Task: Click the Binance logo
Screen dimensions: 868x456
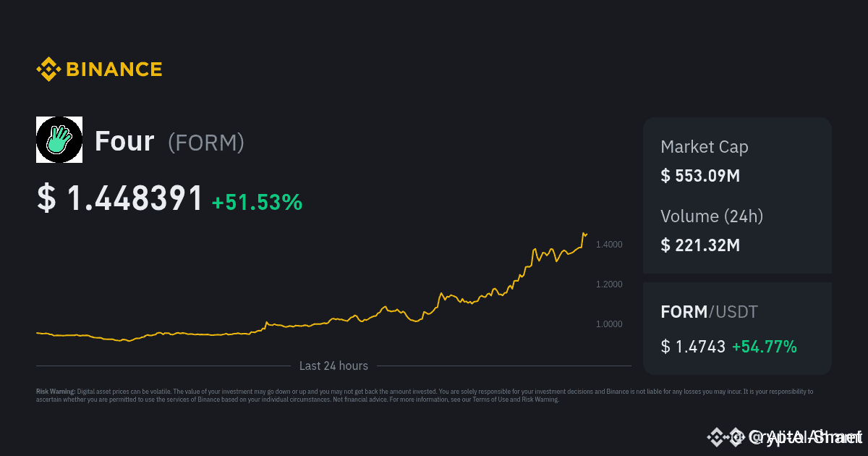Action: [99, 69]
